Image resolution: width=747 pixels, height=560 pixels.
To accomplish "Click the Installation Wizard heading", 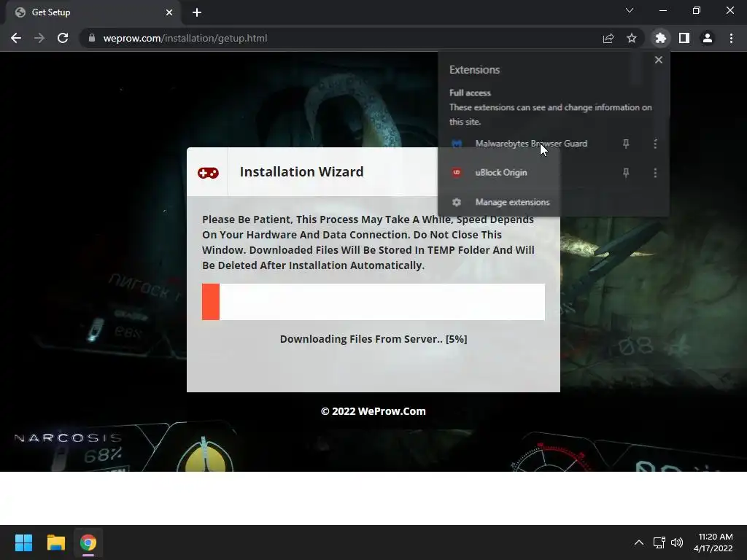I will click(301, 172).
